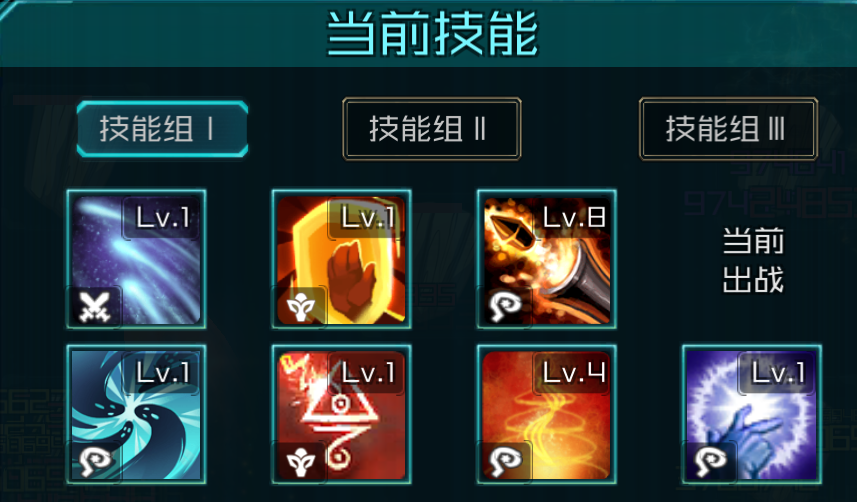The image size is (857, 502).
Task: Choose the red triangle rune skill
Action: 342,414
